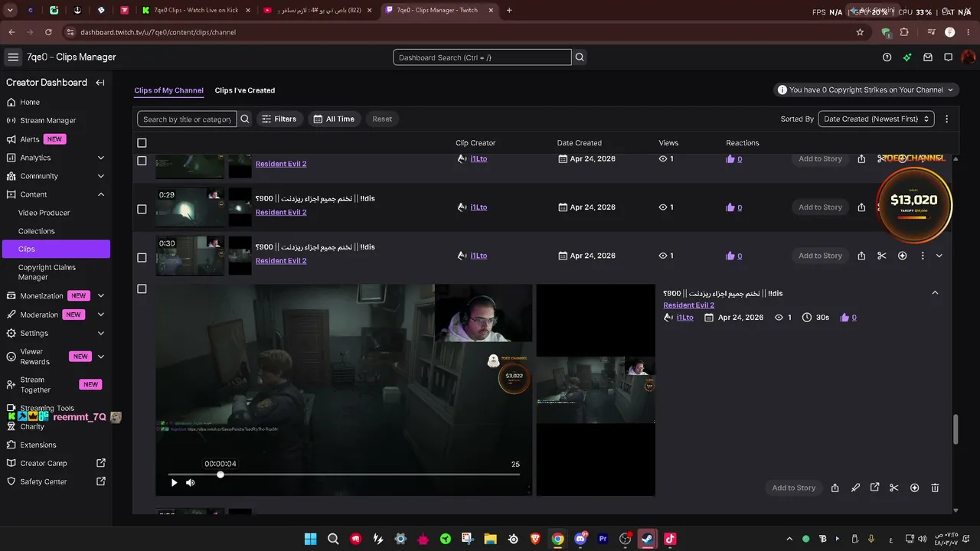The height and width of the screenshot is (551, 980).
Task: Open the more options menu beside Sorted By
Action: [x=947, y=119]
